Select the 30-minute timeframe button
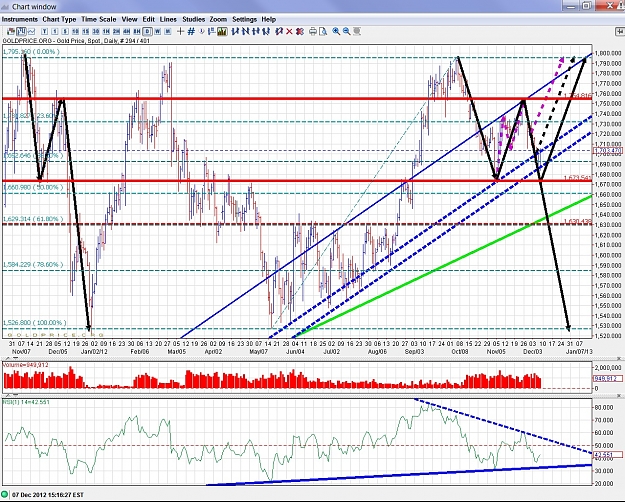The height and width of the screenshot is (502, 625). 96,31
